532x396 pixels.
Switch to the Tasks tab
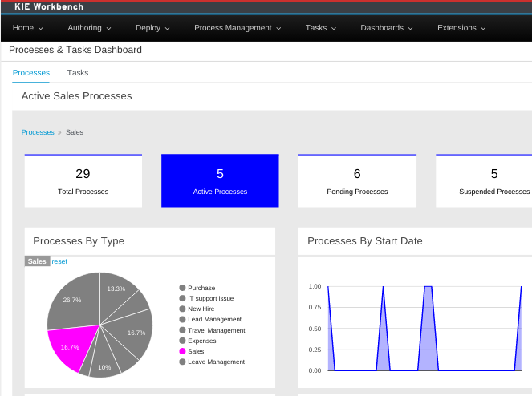coord(78,73)
